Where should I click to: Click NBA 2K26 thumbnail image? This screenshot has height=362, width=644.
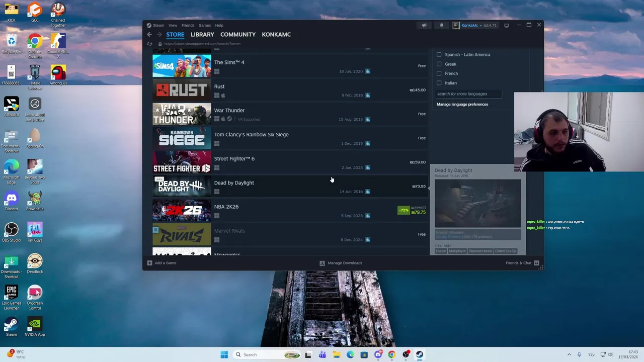tap(182, 210)
